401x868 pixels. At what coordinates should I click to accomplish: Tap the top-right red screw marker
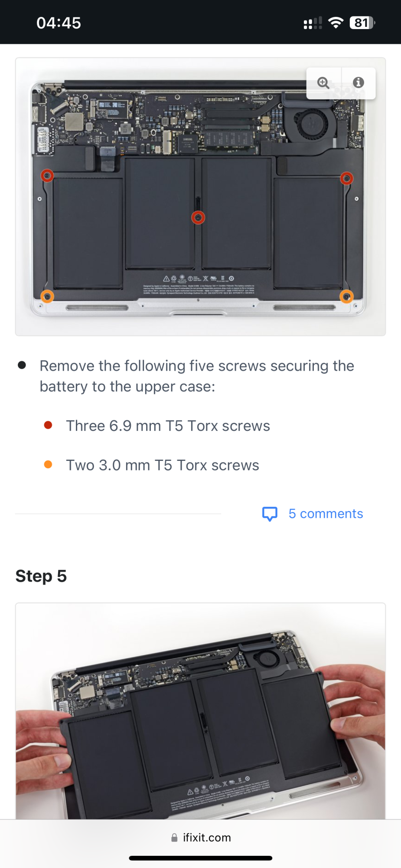coord(346,178)
